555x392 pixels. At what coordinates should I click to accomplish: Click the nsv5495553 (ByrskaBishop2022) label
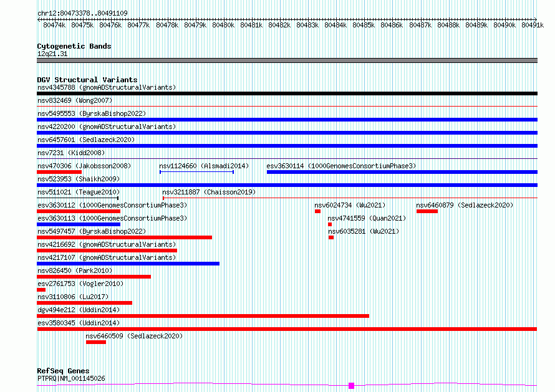click(92, 113)
